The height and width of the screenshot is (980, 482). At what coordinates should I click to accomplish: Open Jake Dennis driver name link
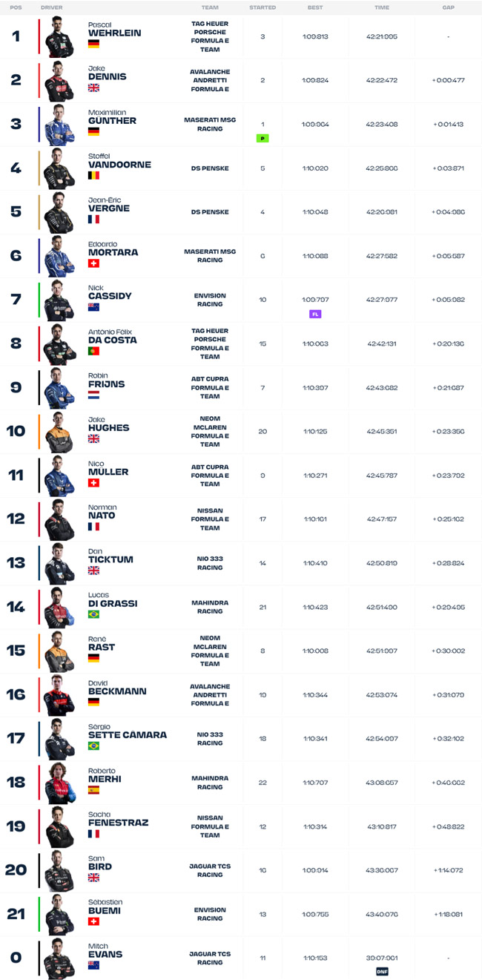click(x=107, y=73)
